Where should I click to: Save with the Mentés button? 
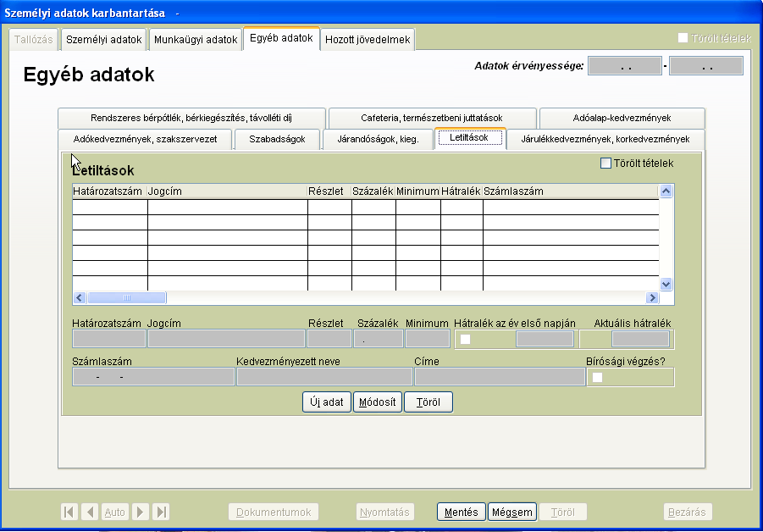click(461, 512)
